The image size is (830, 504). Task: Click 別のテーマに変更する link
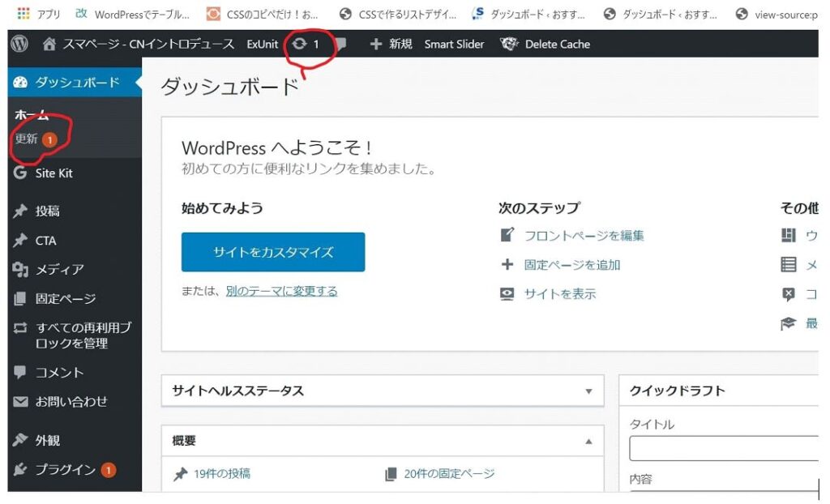tap(281, 291)
